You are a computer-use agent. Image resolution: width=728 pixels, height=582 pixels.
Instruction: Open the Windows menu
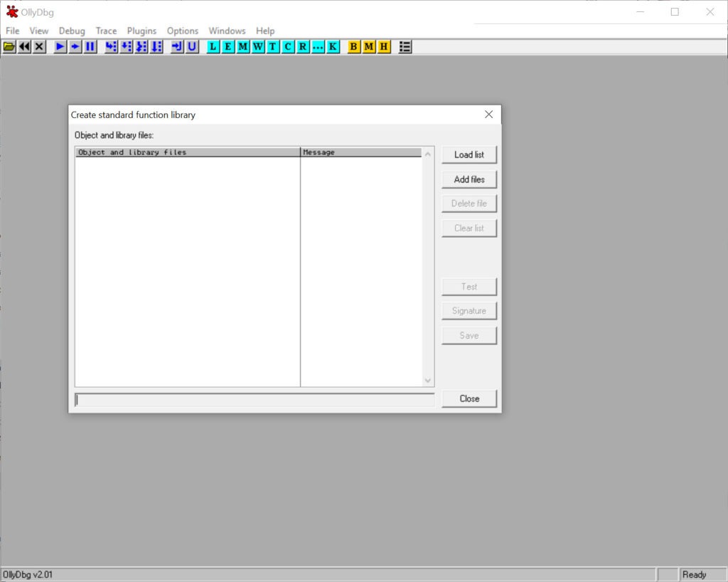tap(227, 31)
